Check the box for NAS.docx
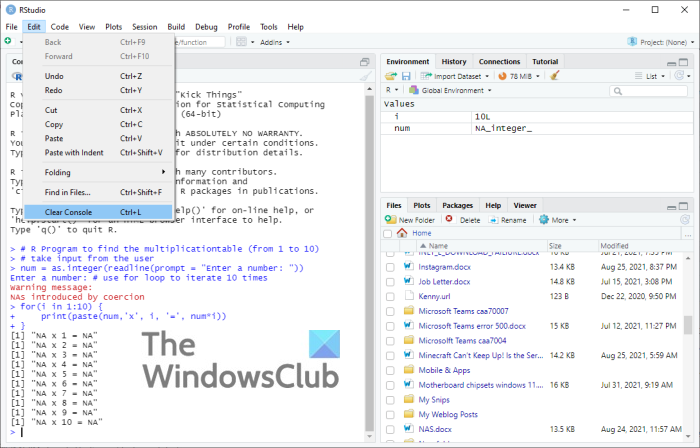The image size is (700, 448). 390,429
